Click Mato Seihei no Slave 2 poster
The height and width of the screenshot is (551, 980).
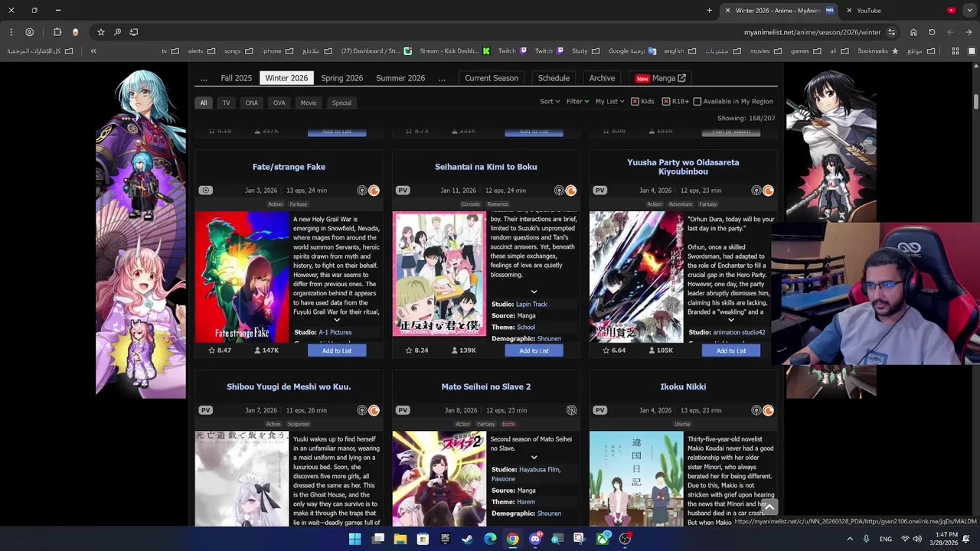click(x=439, y=479)
